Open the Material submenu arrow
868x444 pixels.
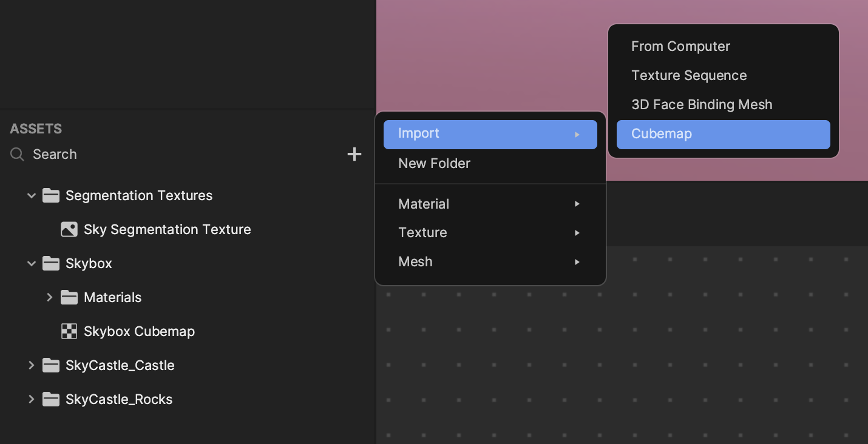pos(577,204)
